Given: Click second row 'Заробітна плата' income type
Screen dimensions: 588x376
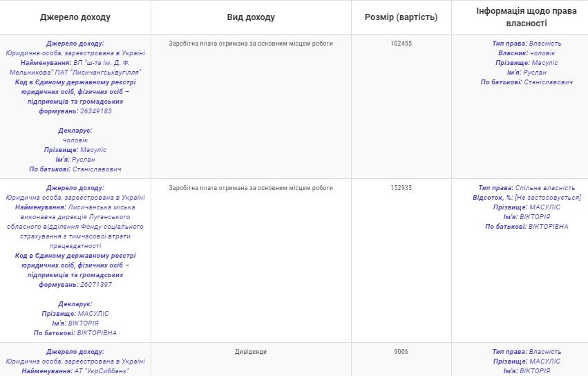Looking at the screenshot, I should pos(250,188).
